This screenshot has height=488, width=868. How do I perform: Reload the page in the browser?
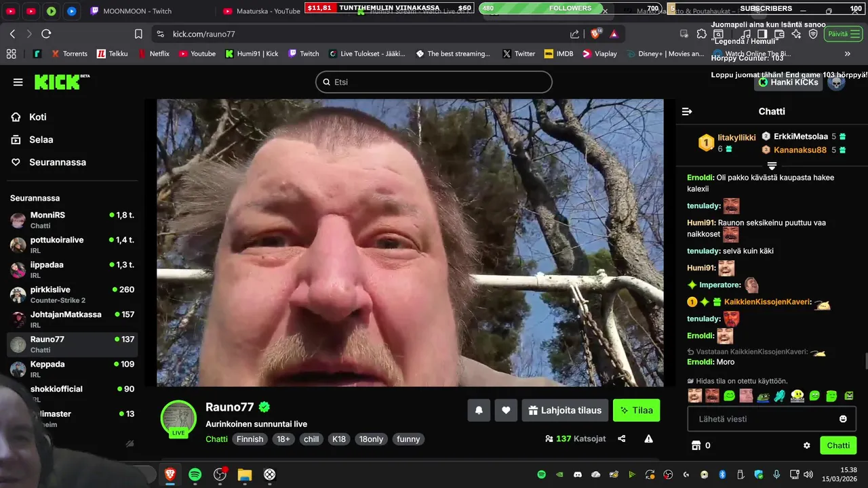(46, 34)
